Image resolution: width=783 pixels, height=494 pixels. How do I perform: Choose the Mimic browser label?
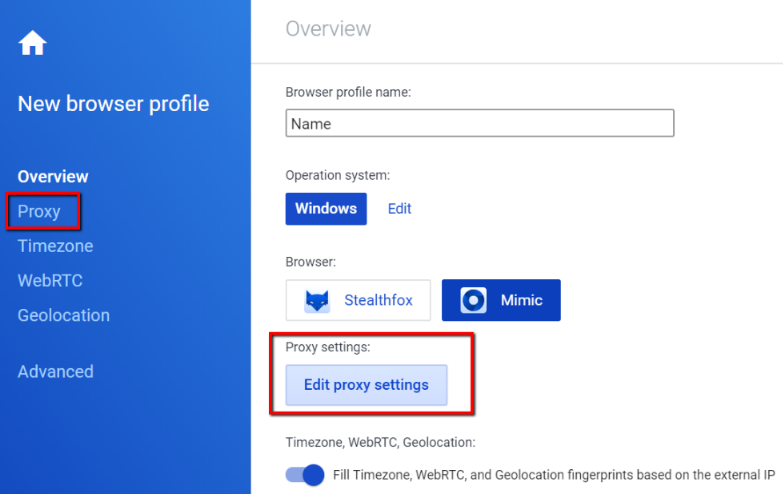click(520, 300)
